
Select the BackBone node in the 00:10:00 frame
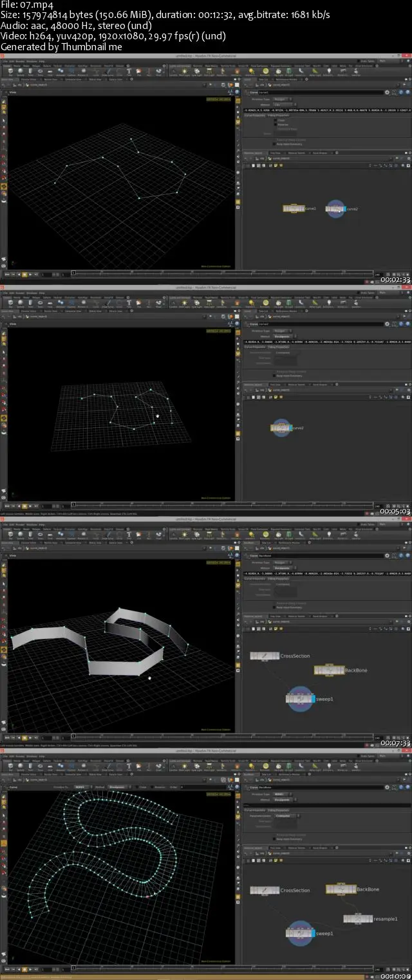point(341,889)
